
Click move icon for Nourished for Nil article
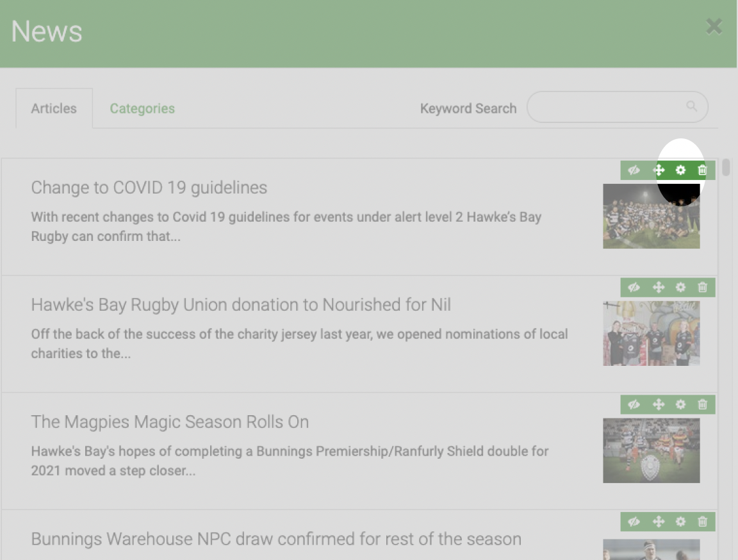[x=659, y=288]
